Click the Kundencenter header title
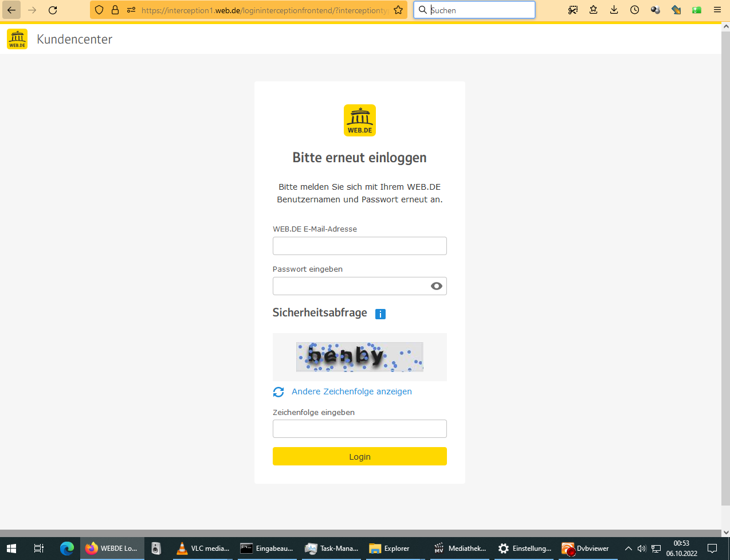This screenshot has width=730, height=560. click(74, 39)
